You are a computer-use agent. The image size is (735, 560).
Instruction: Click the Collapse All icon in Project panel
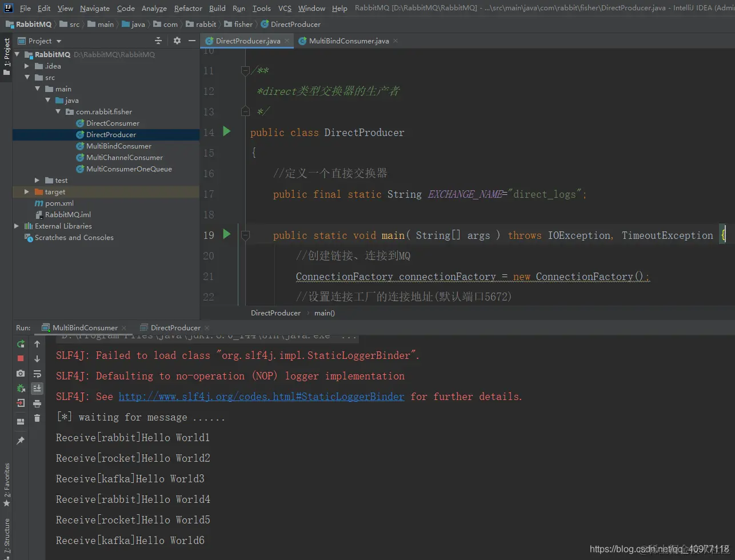(158, 41)
